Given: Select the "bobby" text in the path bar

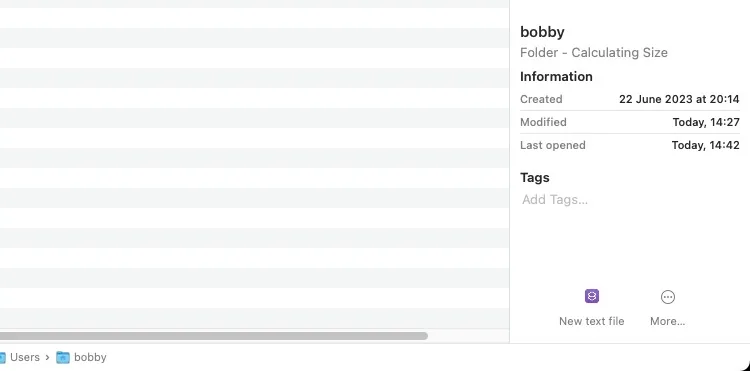Looking at the screenshot, I should (90, 357).
